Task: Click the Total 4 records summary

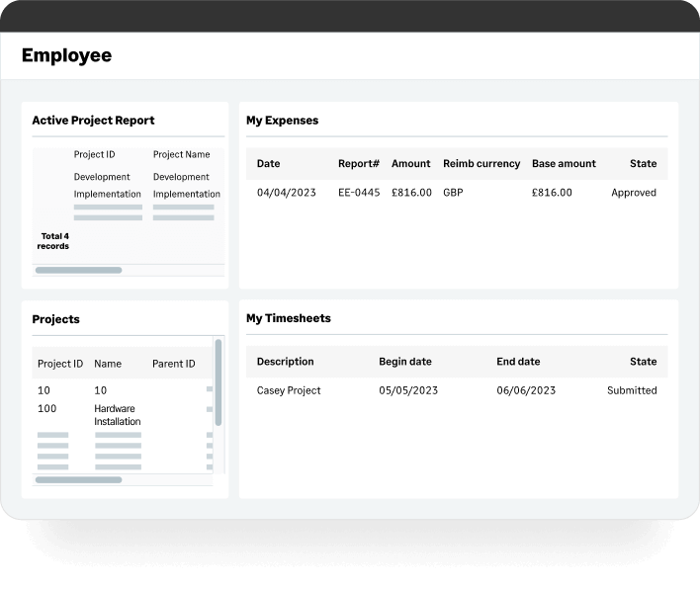Action: coord(53,241)
